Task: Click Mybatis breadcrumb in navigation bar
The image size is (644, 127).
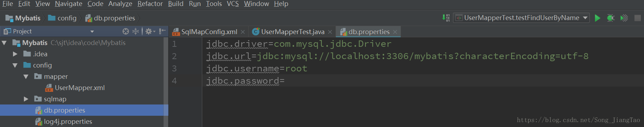Action: point(23,18)
